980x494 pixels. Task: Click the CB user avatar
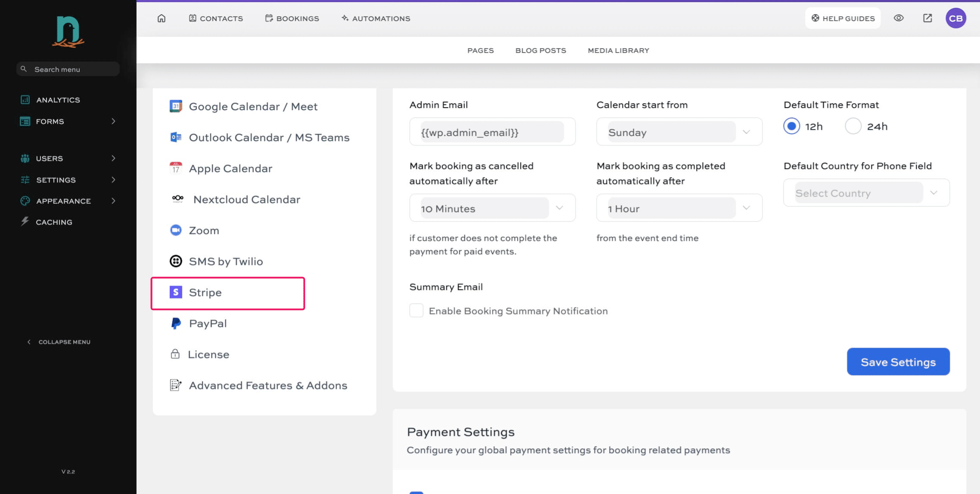coord(955,18)
